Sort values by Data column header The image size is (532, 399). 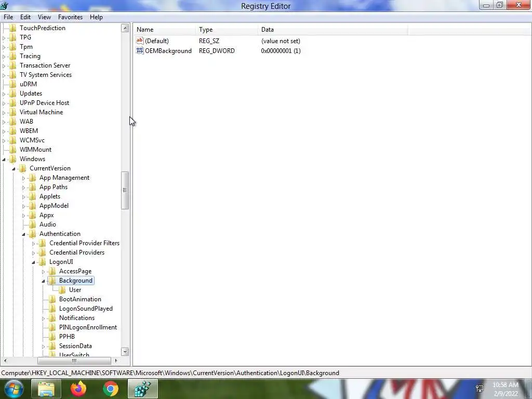332,30
